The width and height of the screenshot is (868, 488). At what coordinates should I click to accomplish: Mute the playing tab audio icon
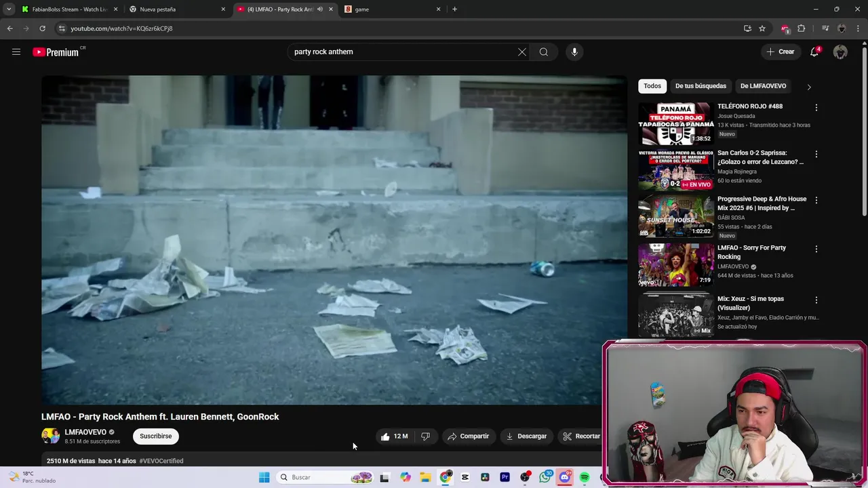point(320,9)
